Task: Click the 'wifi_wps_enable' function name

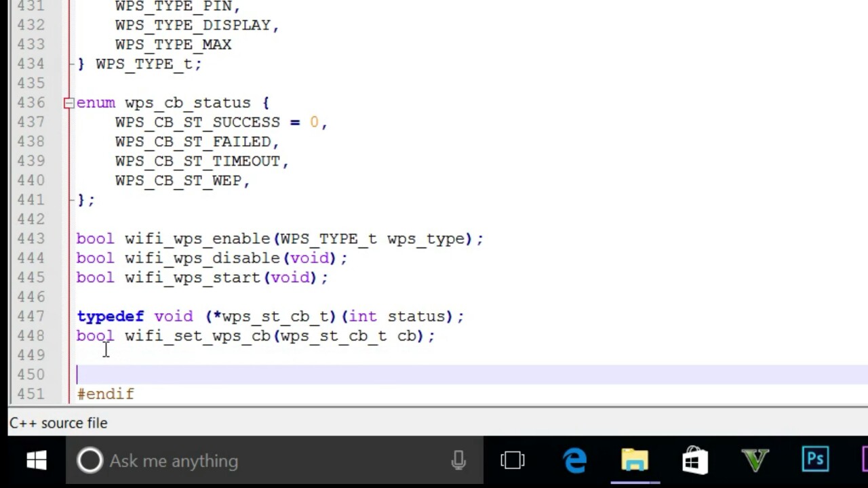Action: (197, 239)
